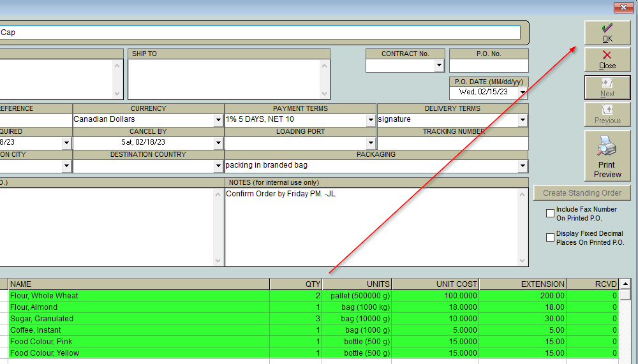The width and height of the screenshot is (638, 364).
Task: Confirm with the OK checkmark button
Action: pos(607,33)
